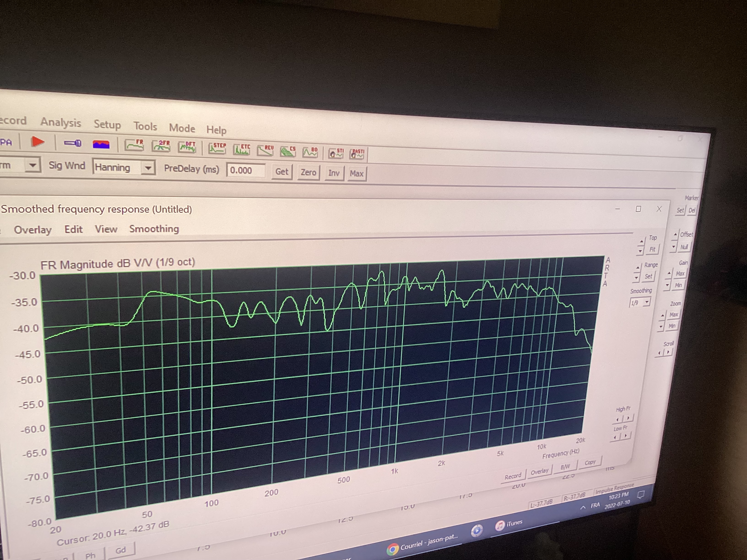Image resolution: width=747 pixels, height=560 pixels.
Task: Expand the Sig Wnd Hanning dropdown
Action: [x=148, y=168]
